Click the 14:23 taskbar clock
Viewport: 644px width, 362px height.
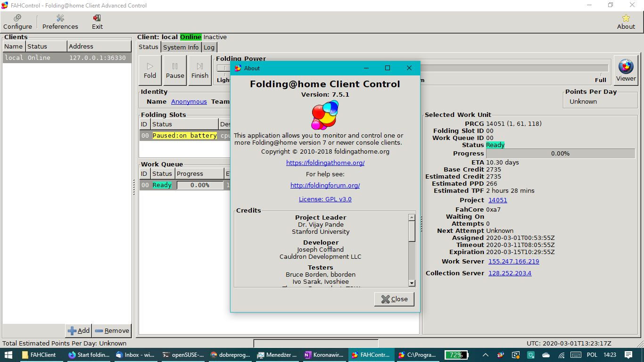(610, 355)
